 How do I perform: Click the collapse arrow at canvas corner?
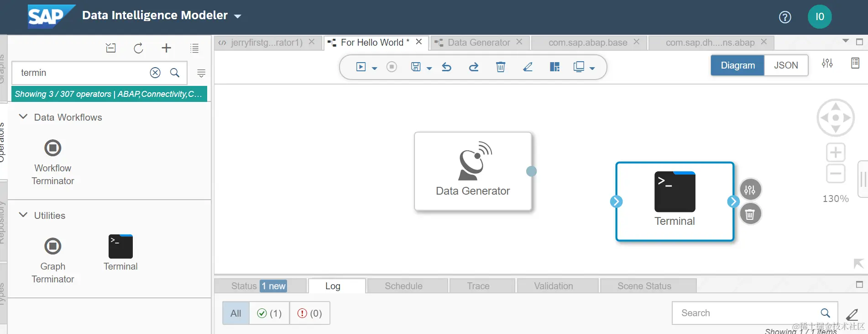click(858, 264)
